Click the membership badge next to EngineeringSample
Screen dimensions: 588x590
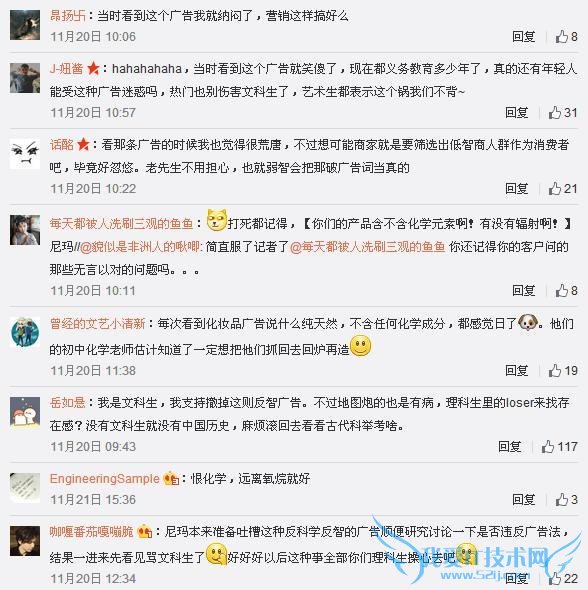(x=171, y=479)
